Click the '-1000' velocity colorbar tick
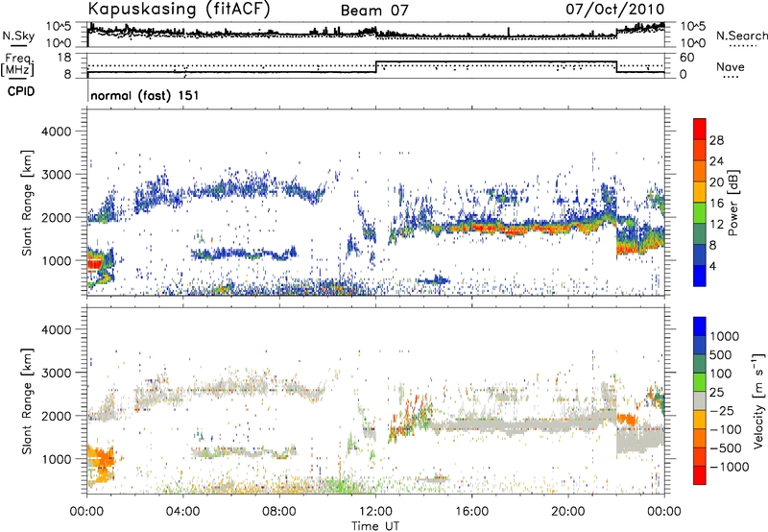768x532 pixels. pyautogui.click(x=729, y=467)
